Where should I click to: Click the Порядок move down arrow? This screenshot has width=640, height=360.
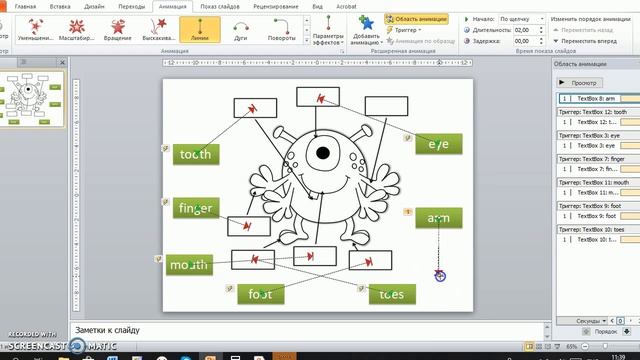pyautogui.click(x=627, y=331)
